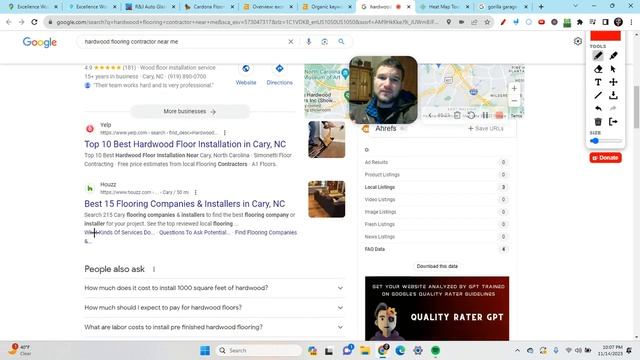The image size is (640, 360).
Task: Click the trash icon in drawing tools
Action: point(598,122)
